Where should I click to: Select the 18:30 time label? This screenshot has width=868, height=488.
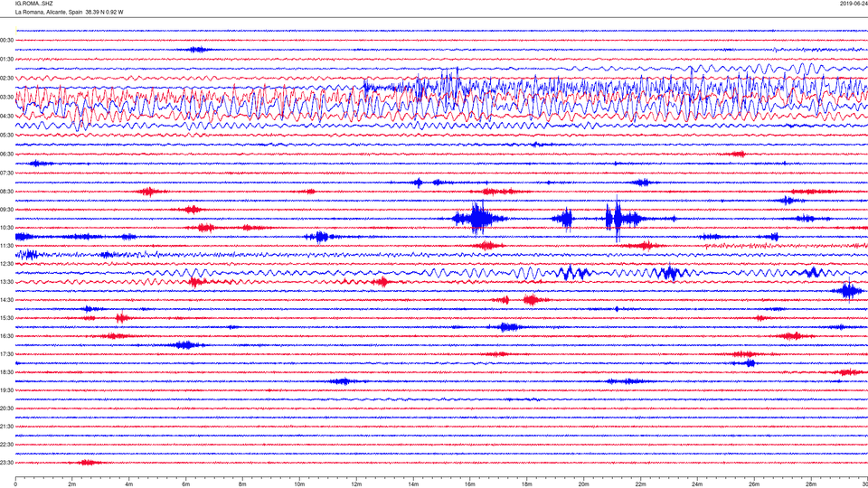tap(6, 372)
